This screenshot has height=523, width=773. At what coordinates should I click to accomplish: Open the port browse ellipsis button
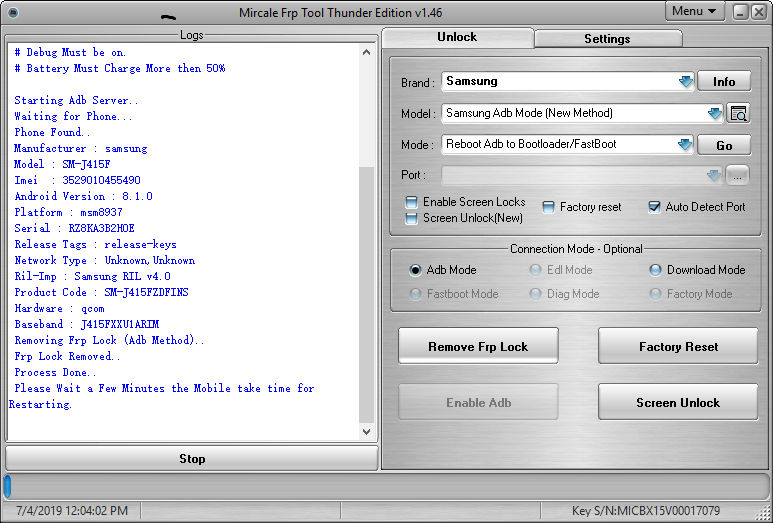pyautogui.click(x=737, y=175)
